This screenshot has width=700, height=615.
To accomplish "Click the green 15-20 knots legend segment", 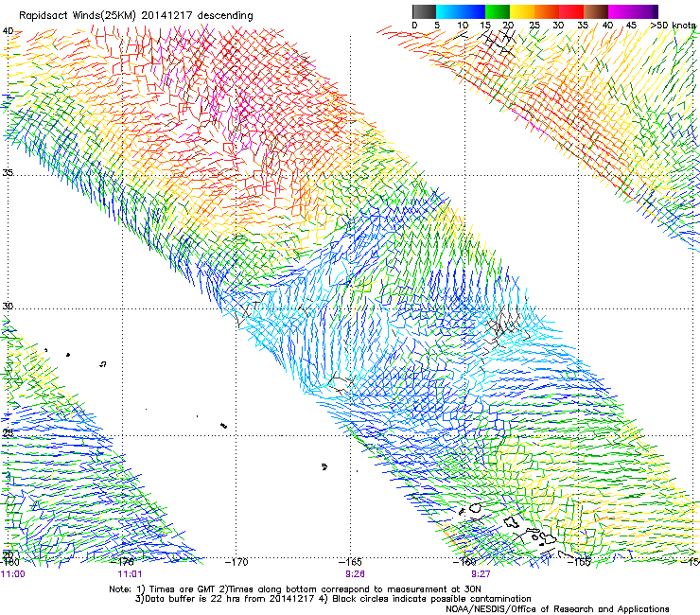I will (x=498, y=11).
